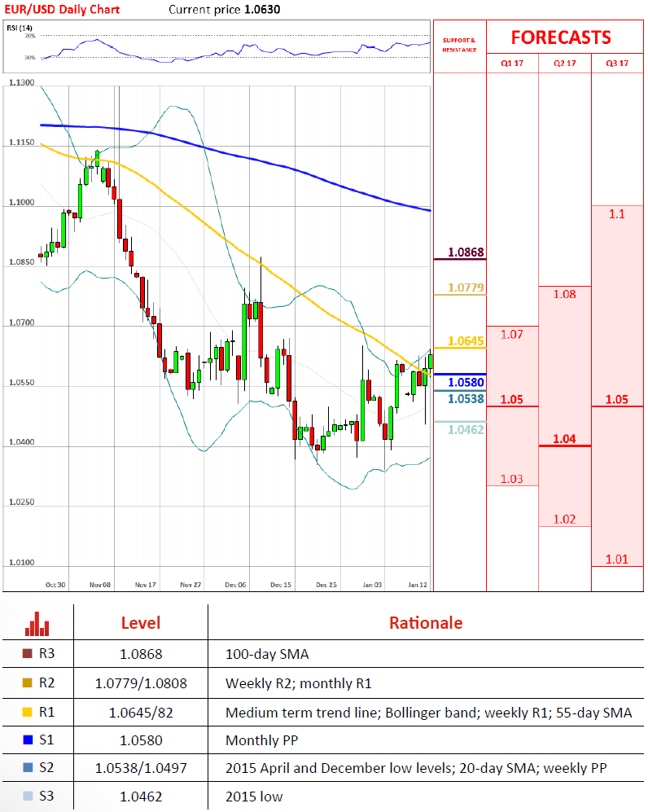Click the '1.0645/82' level cell
Screen dimensions: 648x812
tap(141, 713)
